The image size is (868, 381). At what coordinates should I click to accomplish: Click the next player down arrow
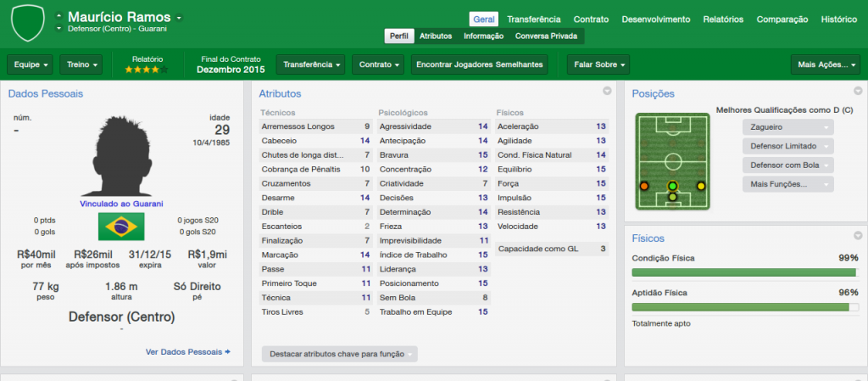tap(58, 29)
